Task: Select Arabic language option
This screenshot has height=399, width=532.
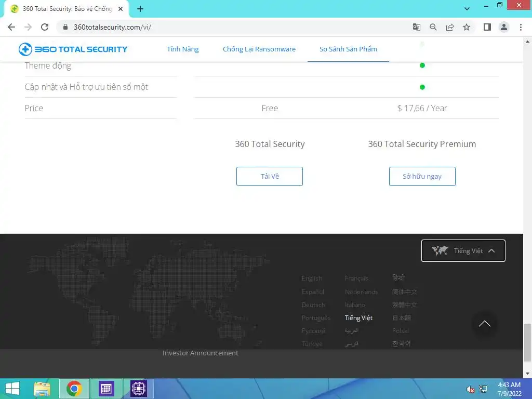Action: (x=352, y=331)
